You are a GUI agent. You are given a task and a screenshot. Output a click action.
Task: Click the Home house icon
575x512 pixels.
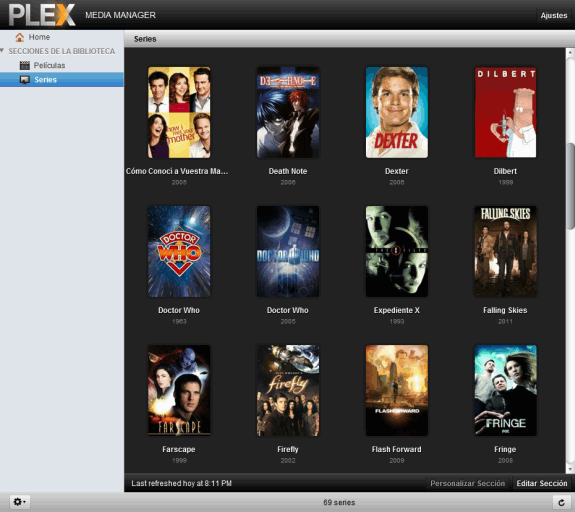19,37
